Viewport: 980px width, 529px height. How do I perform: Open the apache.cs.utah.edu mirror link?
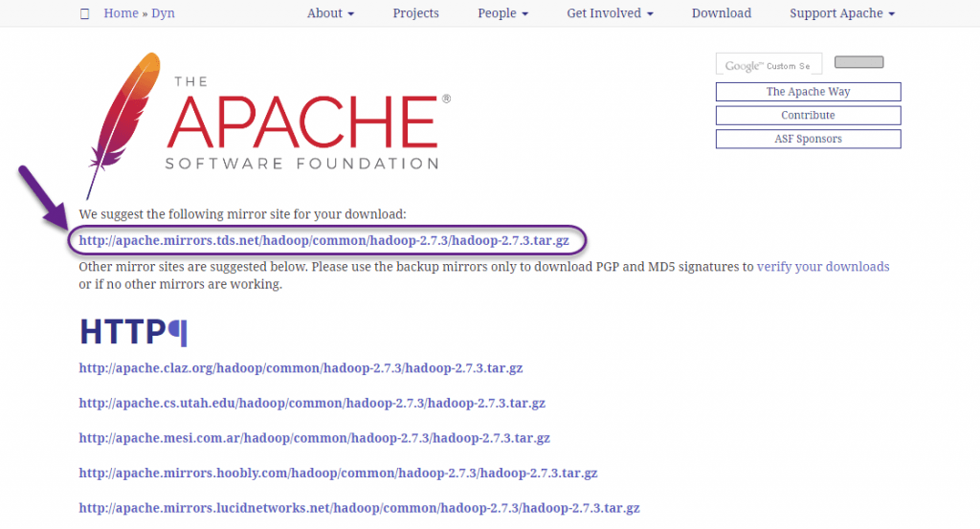312,404
